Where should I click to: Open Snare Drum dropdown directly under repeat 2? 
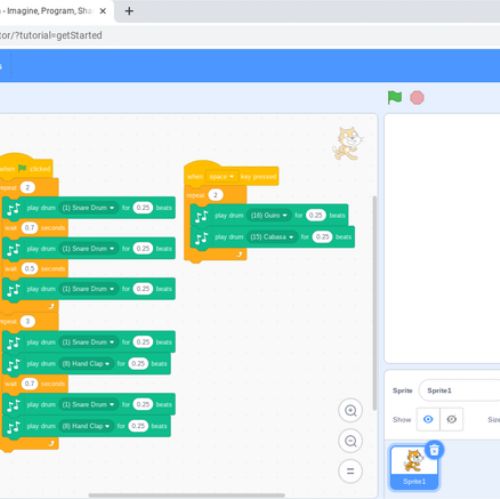point(88,208)
